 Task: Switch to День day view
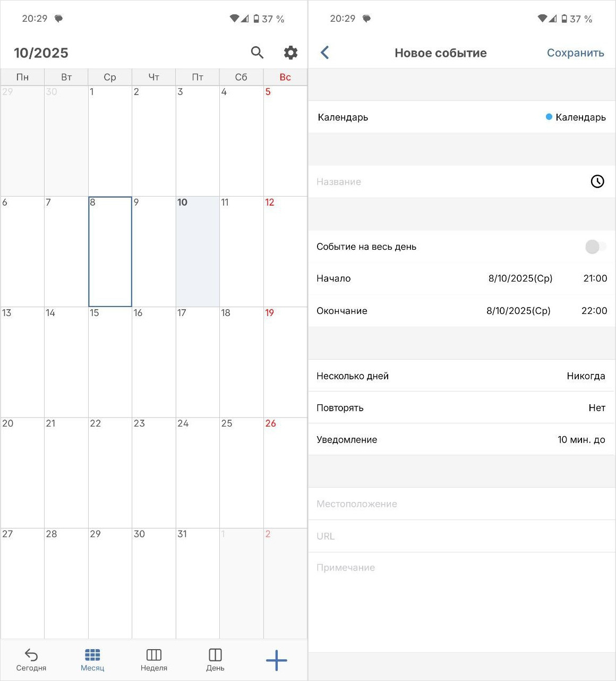click(x=215, y=659)
